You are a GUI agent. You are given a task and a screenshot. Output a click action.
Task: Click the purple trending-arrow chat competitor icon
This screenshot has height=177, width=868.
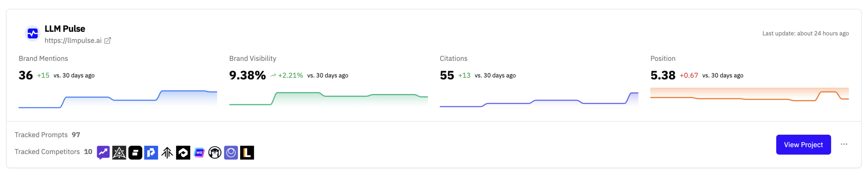tap(103, 153)
